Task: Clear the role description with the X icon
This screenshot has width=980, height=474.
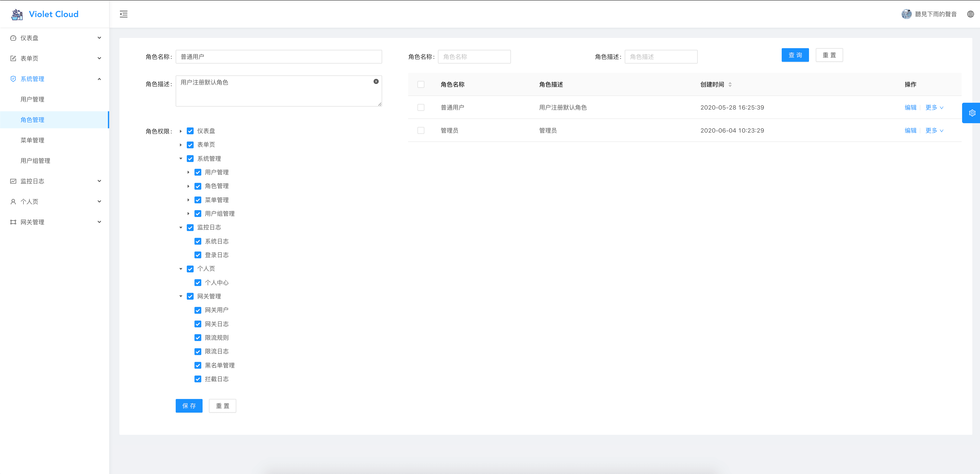Action: (x=376, y=81)
